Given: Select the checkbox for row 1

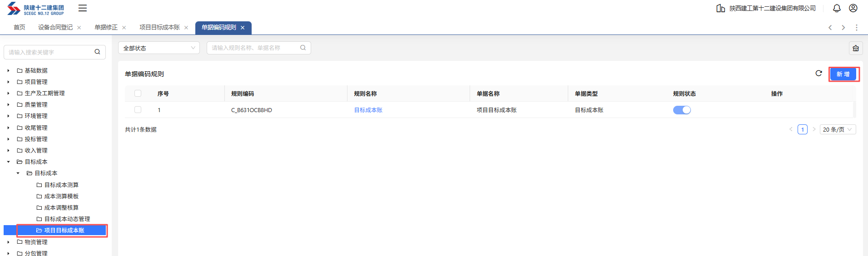Looking at the screenshot, I should tap(138, 110).
